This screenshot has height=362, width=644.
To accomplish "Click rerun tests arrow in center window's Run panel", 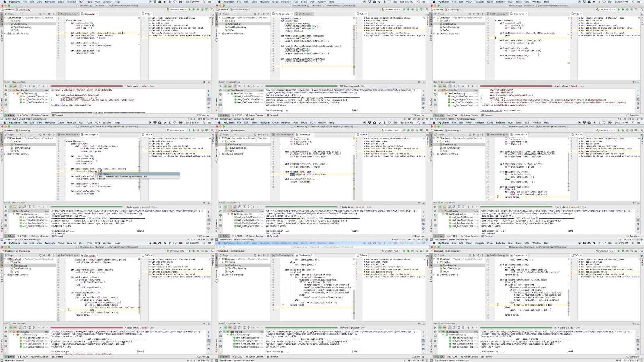I will pos(220,207).
